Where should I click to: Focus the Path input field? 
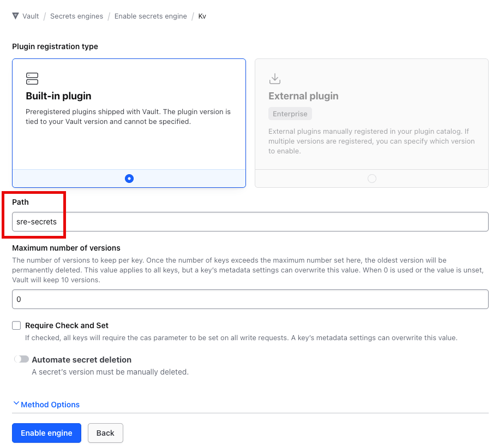click(x=250, y=222)
